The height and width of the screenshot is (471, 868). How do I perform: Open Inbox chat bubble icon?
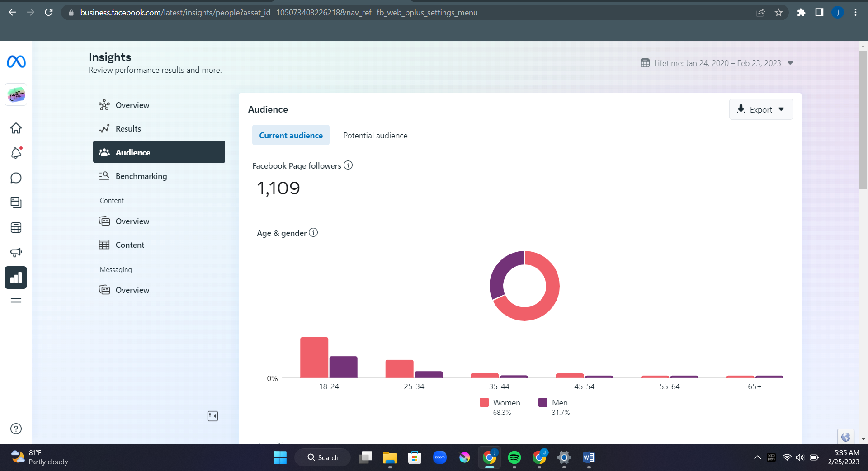point(16,178)
